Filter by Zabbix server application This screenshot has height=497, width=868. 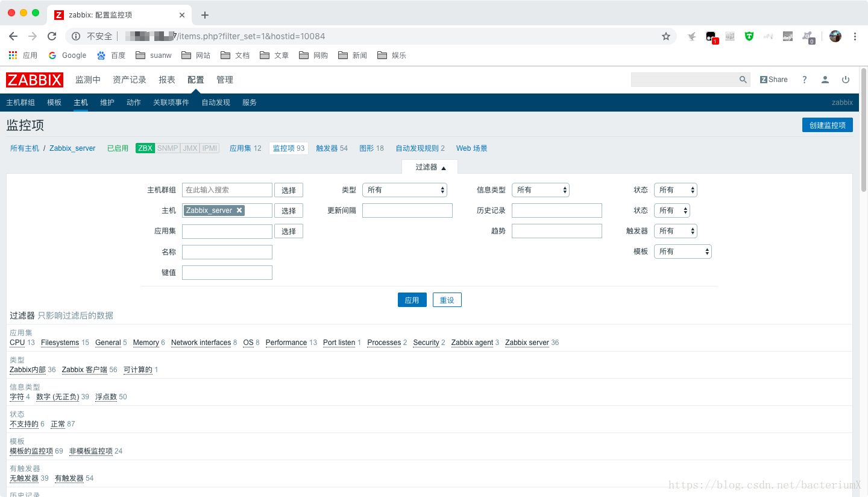point(527,343)
